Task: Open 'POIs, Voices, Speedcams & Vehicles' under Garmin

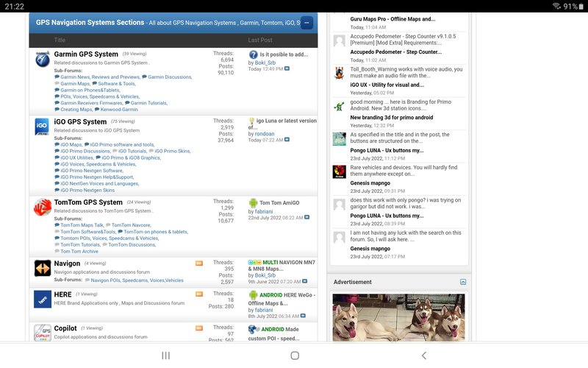Action: tap(100, 96)
